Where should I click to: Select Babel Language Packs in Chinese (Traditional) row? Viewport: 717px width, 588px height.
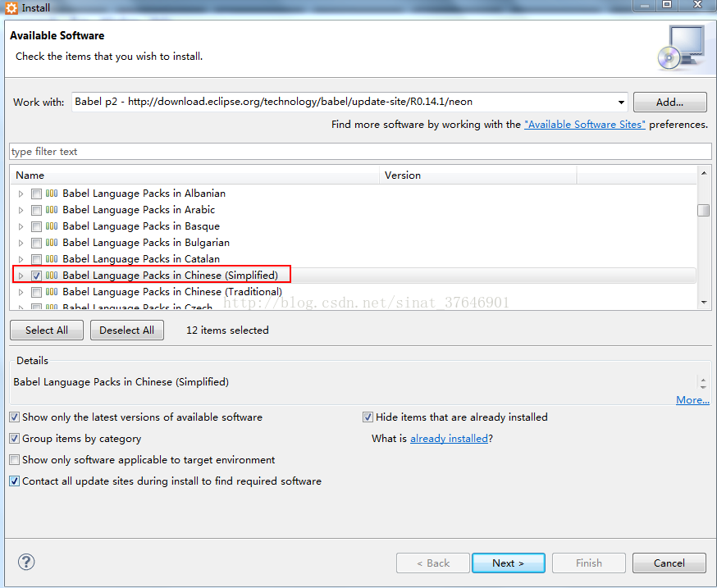(172, 292)
